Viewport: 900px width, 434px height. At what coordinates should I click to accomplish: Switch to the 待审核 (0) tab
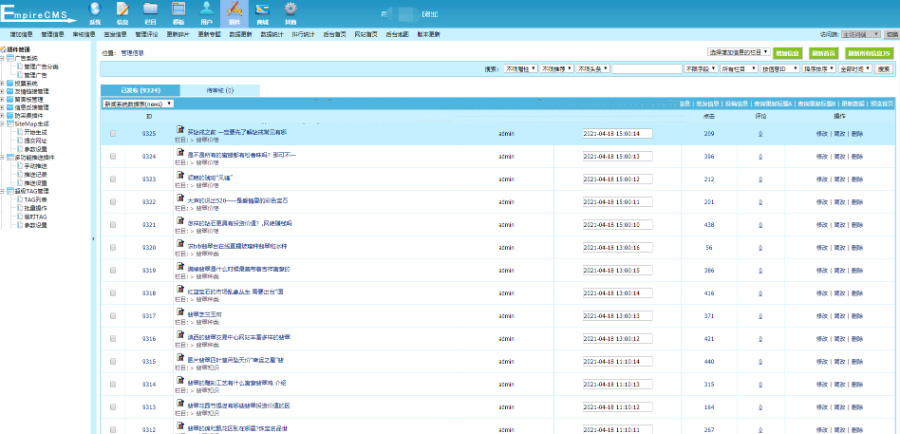tap(219, 90)
